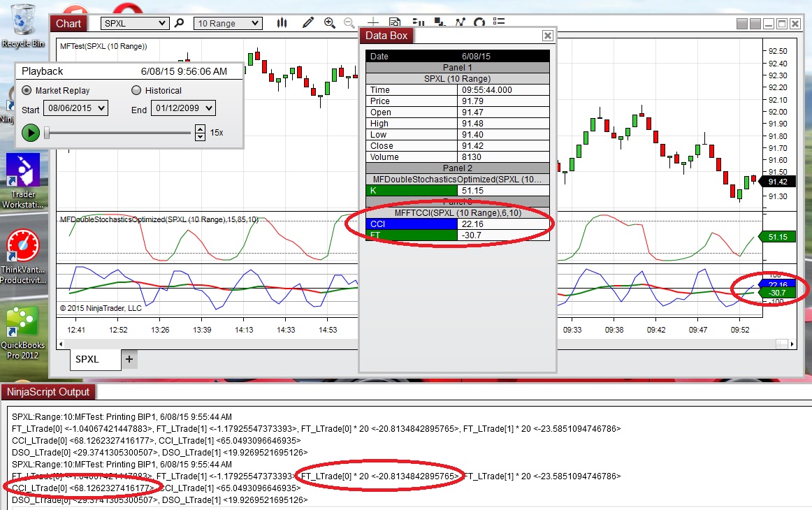
Task: Open the instrument search magnifier
Action: (179, 23)
